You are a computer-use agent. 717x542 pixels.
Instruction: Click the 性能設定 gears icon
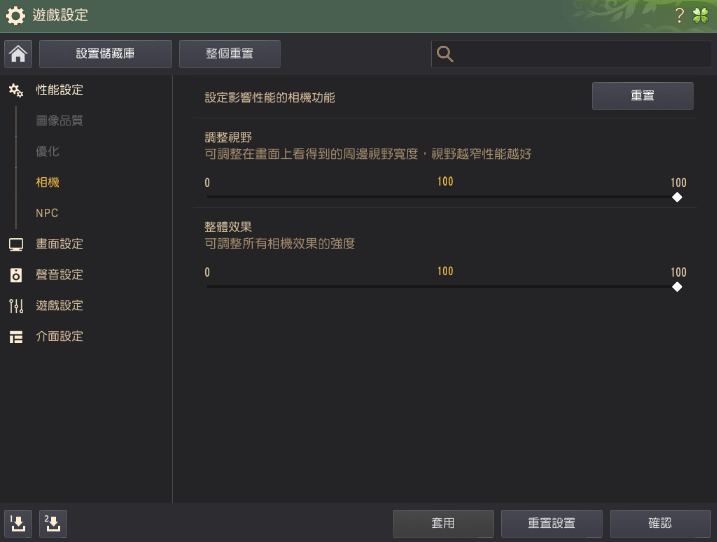[x=16, y=90]
